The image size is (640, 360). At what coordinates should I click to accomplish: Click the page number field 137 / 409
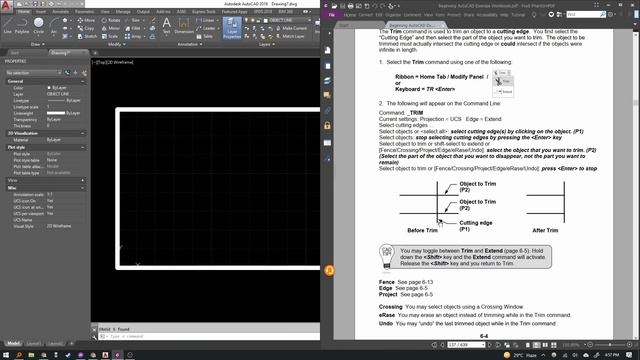click(x=466, y=345)
